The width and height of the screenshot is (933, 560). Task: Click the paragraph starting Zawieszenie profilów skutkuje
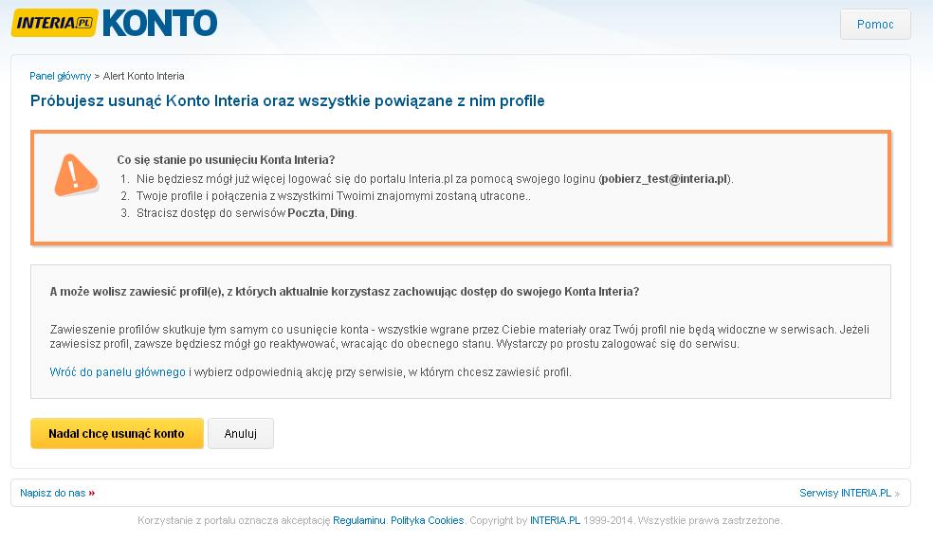459,336
